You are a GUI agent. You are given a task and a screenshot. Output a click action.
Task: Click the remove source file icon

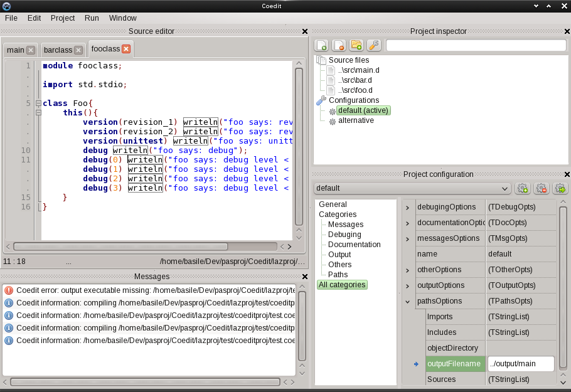tap(339, 45)
